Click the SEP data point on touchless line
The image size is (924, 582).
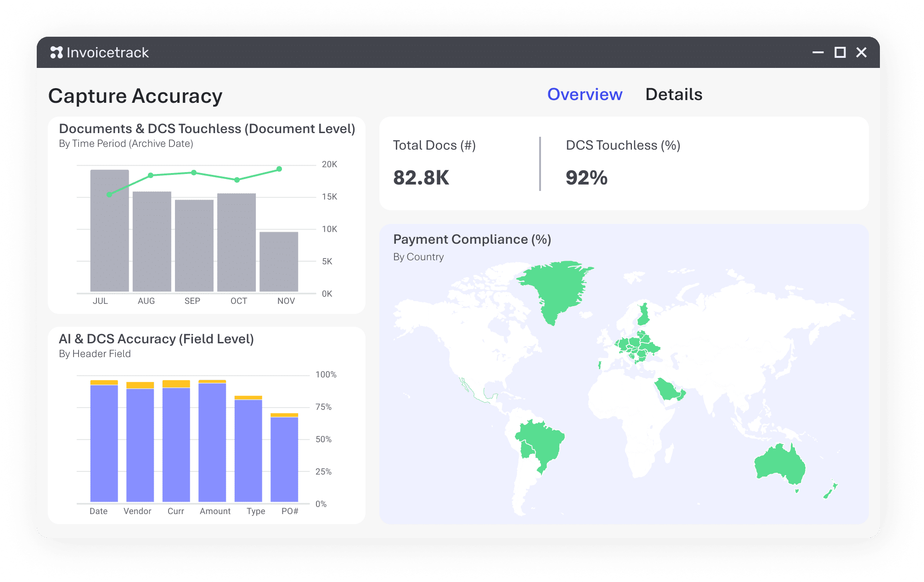[194, 173]
